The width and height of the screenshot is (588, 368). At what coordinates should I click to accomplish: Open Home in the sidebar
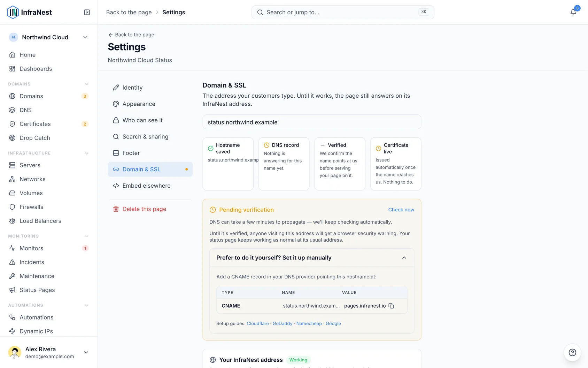click(x=49, y=55)
